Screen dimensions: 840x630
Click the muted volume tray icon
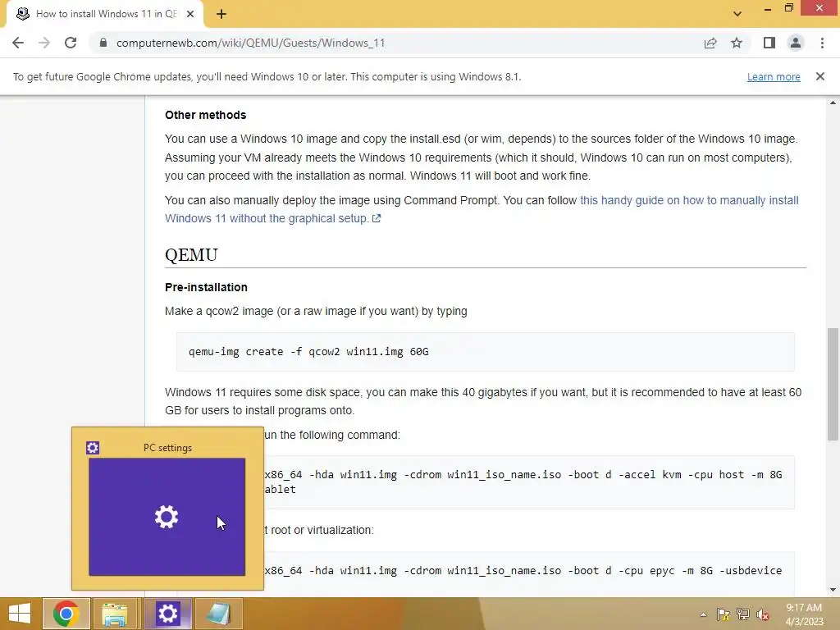point(763,614)
